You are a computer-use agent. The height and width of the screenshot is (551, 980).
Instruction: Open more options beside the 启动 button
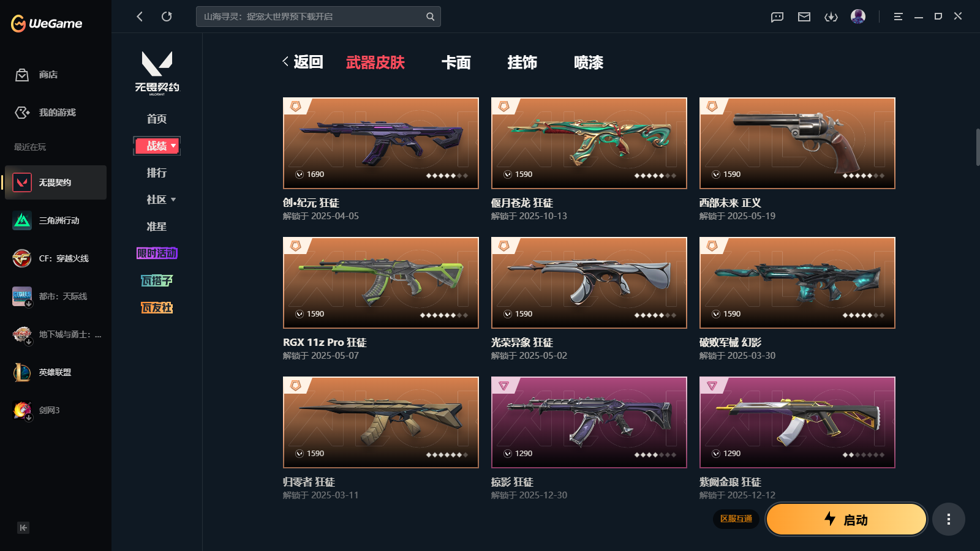click(x=949, y=519)
